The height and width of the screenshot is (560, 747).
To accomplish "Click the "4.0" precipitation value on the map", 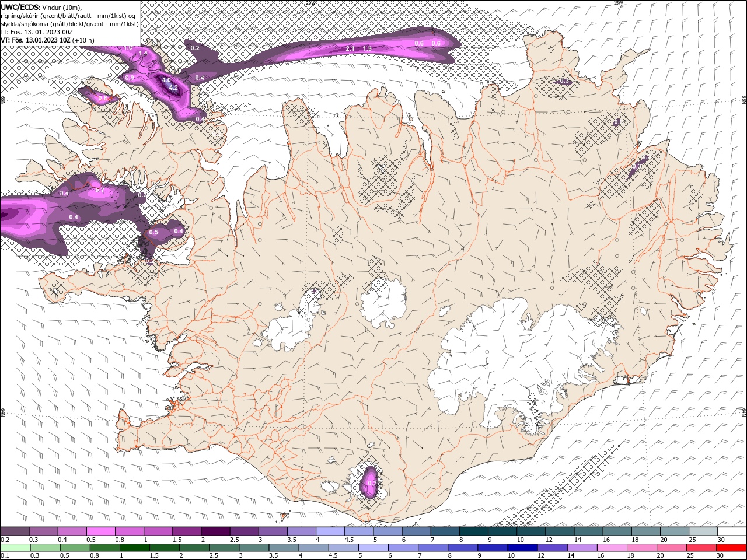I will coord(166,80).
